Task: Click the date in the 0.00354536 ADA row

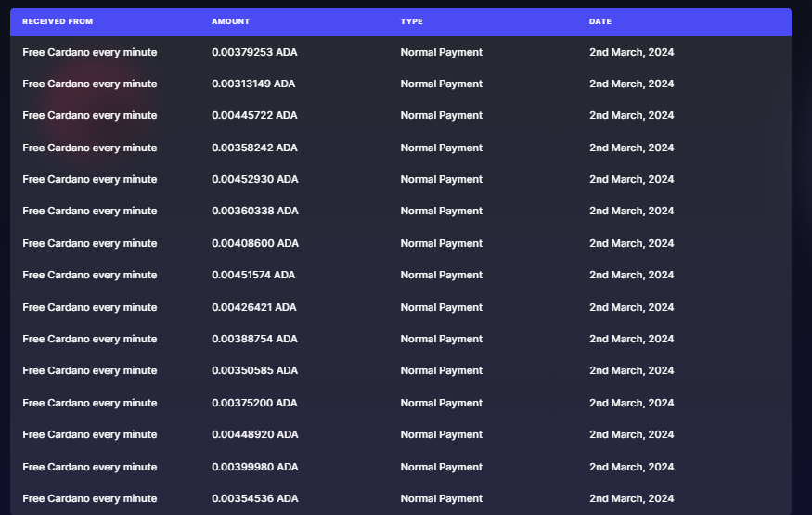Action: 631,499
